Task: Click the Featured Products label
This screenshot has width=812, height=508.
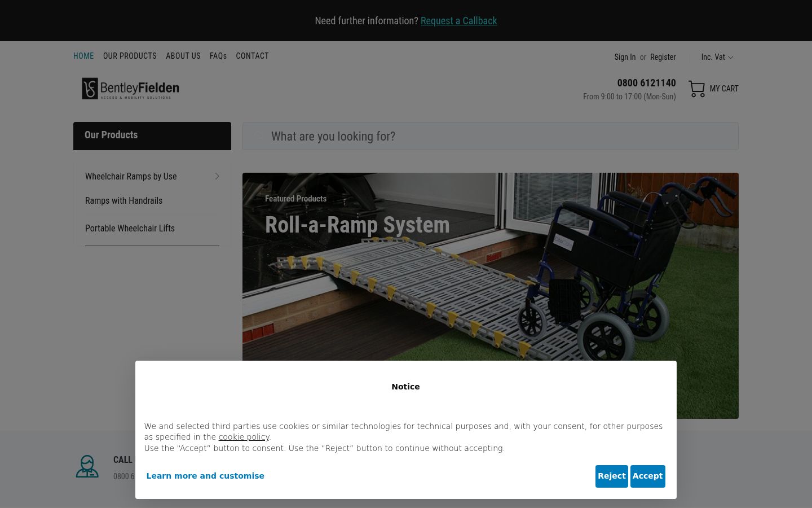Action: click(295, 199)
